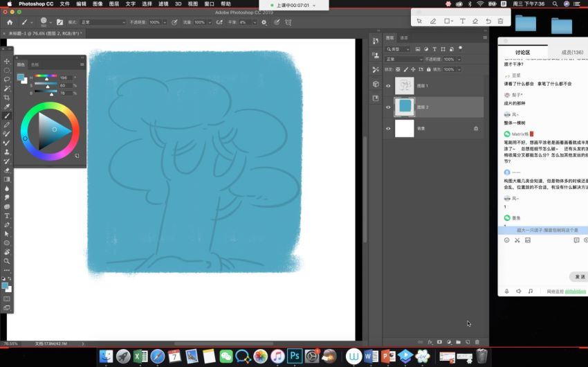
Task: Toggle lock all padlock icon
Action: coord(429,69)
